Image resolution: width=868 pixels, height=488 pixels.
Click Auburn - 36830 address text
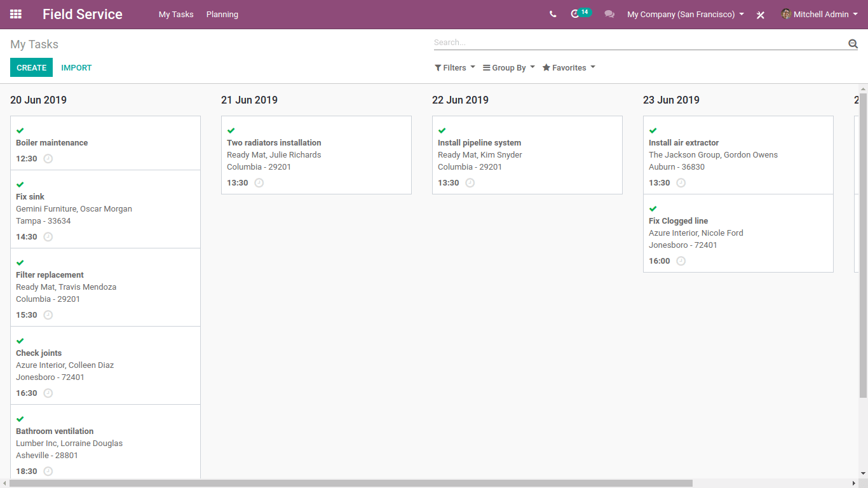point(677,167)
